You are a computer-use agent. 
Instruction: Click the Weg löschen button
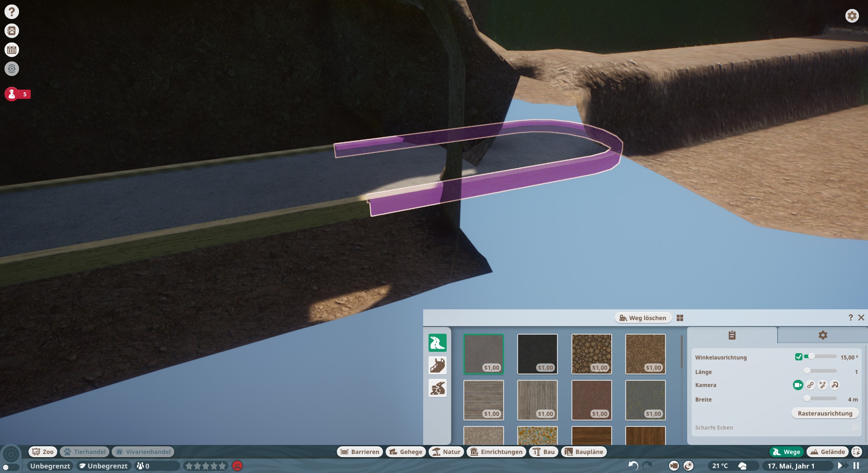(x=643, y=318)
